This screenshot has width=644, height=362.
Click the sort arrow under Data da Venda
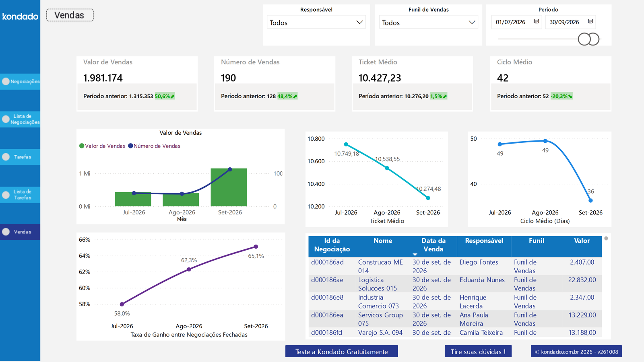click(415, 255)
